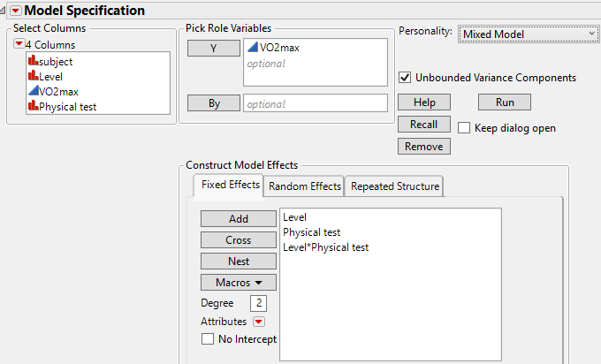Viewport: 601px width, 364px height.
Task: Click the nominal icon beside Physical test
Action: coord(33,106)
